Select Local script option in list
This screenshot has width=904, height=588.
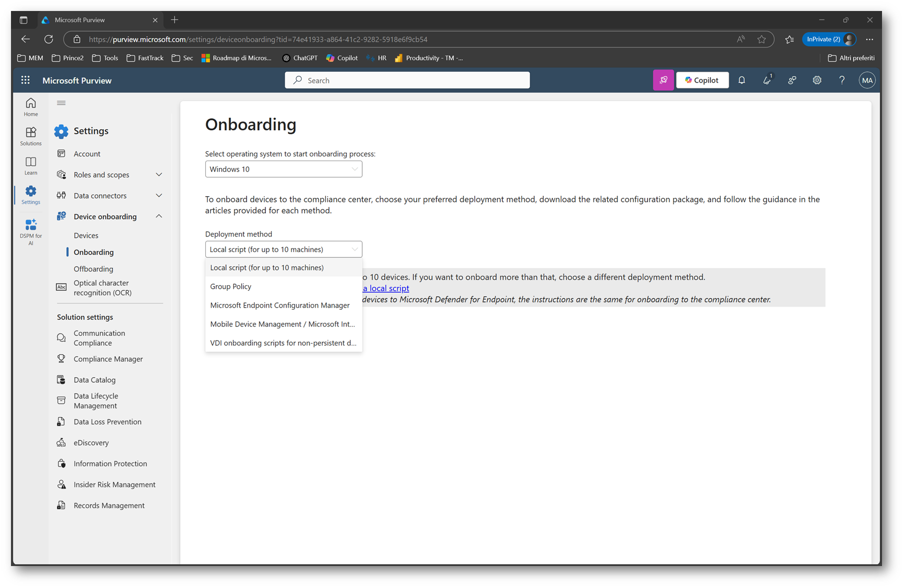pos(283,268)
